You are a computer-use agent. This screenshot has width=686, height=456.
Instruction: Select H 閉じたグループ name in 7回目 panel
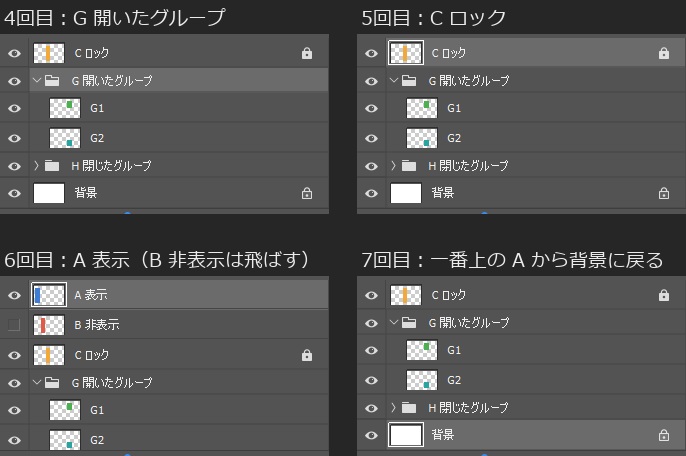click(x=469, y=408)
